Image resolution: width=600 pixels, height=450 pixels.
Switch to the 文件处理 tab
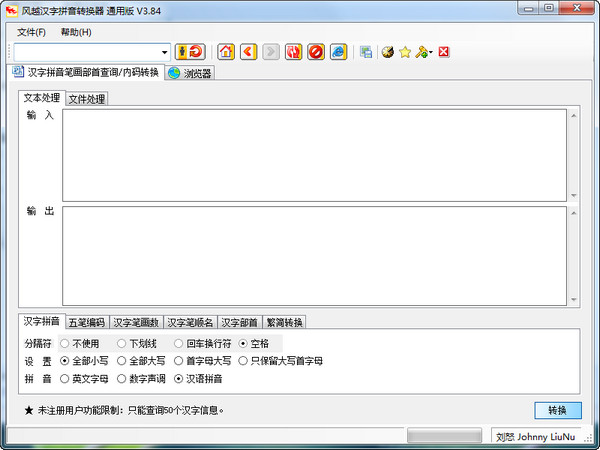[x=86, y=99]
